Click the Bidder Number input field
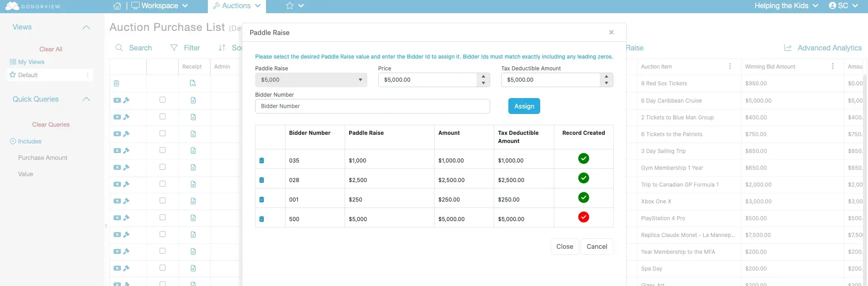This screenshot has height=286, width=868. [372, 106]
